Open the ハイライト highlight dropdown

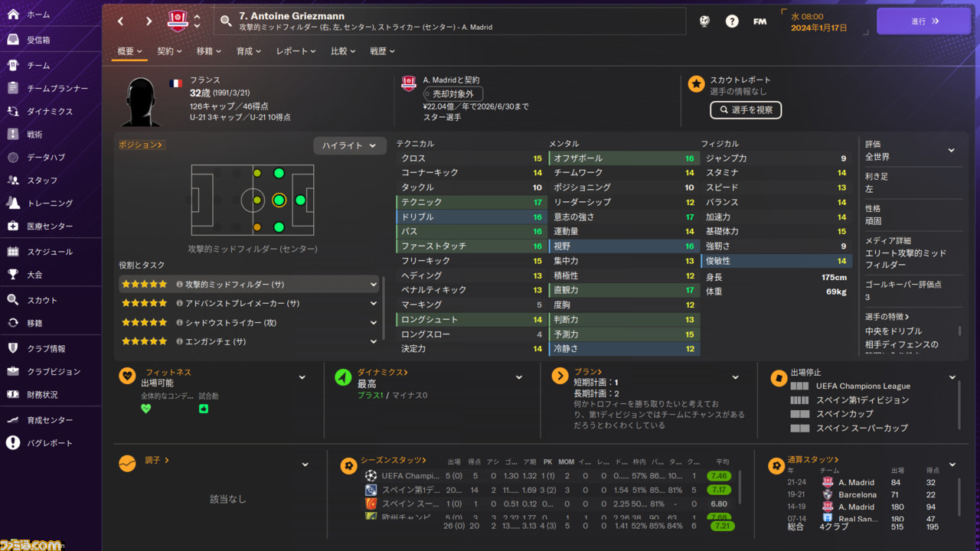coord(350,145)
